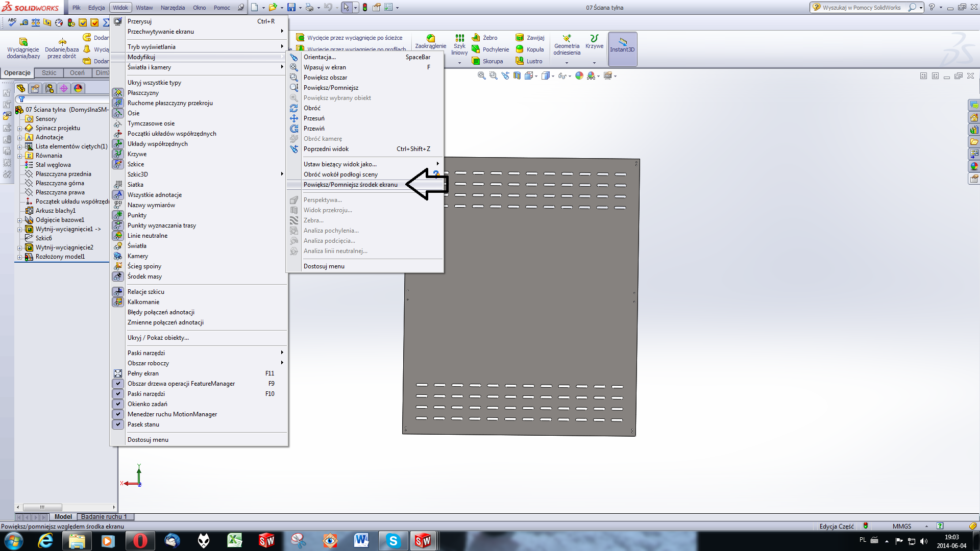Screen dimensions: 980x551
Task: Click the Save icon in top toolbar
Action: point(291,7)
